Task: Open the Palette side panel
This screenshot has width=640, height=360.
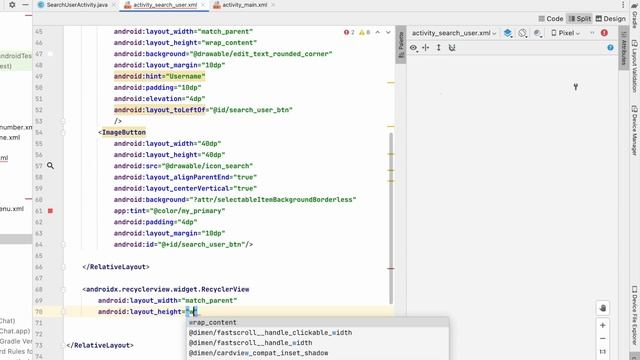Action: 401,45
